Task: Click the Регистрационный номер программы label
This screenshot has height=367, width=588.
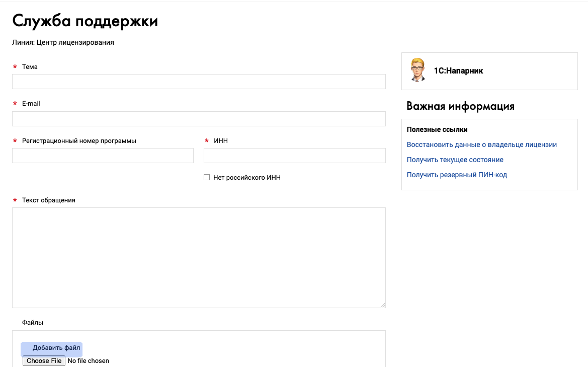Action: (x=79, y=141)
